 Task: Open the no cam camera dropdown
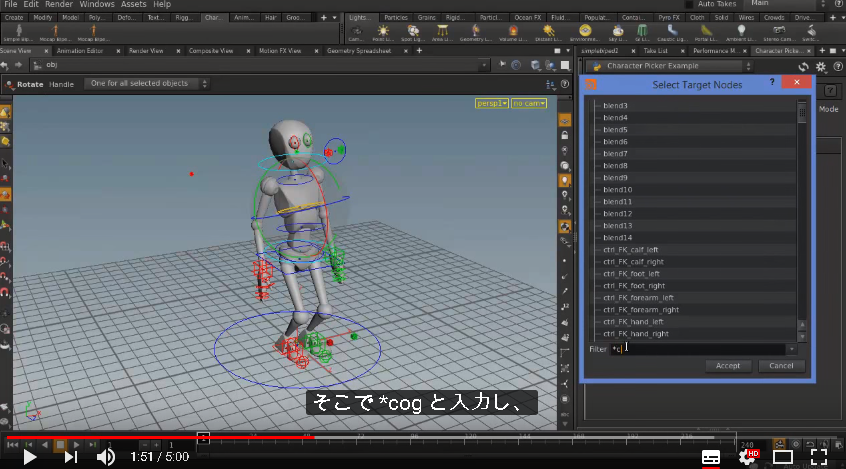coord(529,103)
